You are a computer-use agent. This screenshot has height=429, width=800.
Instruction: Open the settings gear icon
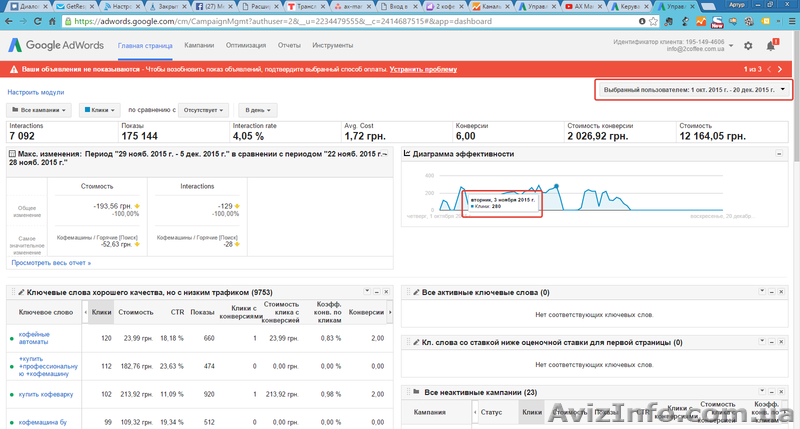(747, 45)
